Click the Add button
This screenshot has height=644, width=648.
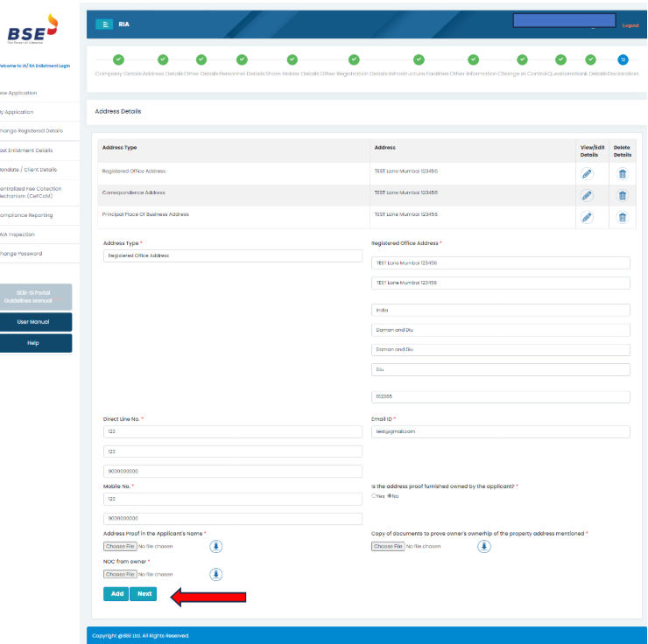coord(116,594)
